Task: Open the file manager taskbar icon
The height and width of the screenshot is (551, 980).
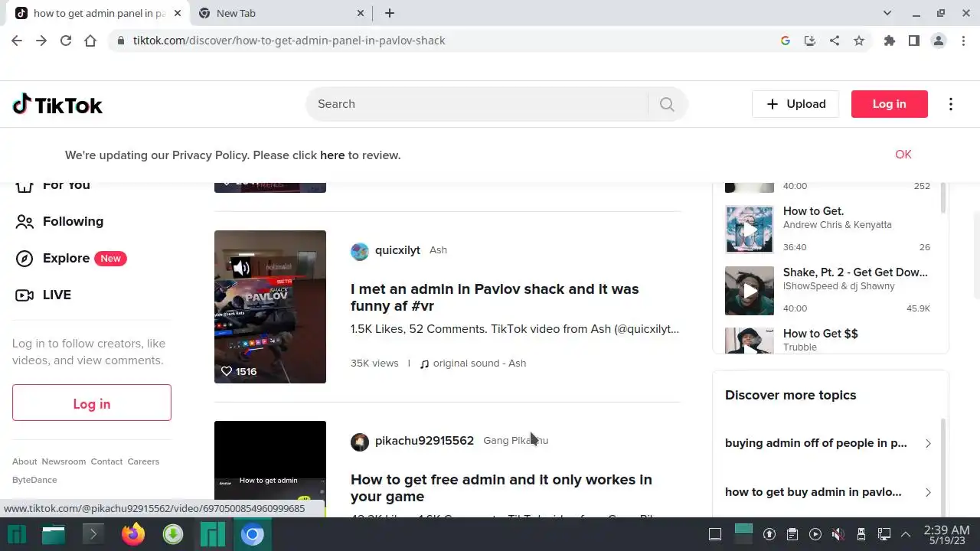Action: (x=54, y=534)
